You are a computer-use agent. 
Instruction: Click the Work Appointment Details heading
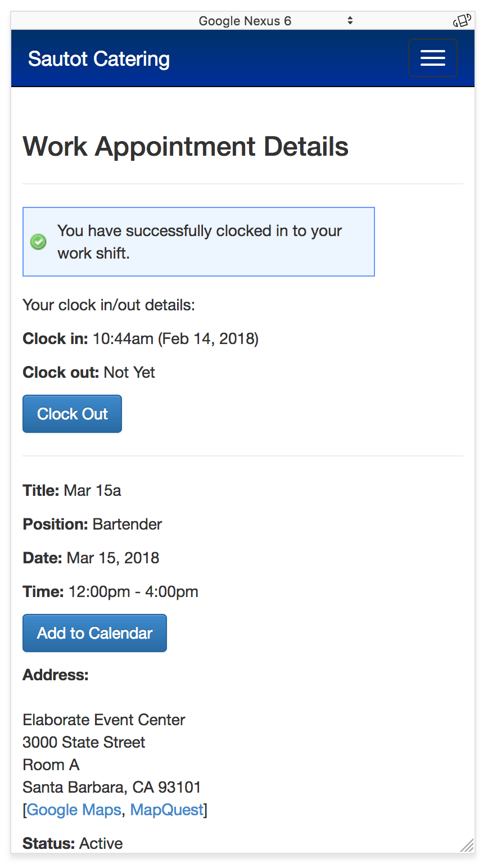[x=186, y=146]
